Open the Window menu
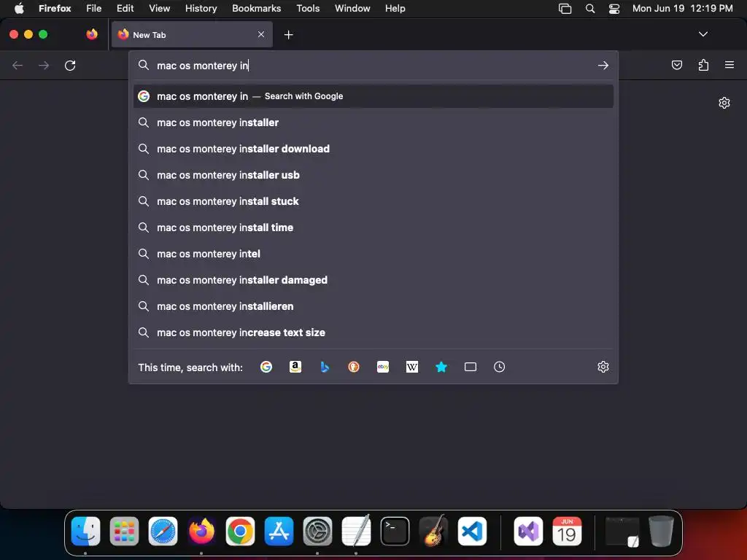This screenshot has height=560, width=747. 352,8
